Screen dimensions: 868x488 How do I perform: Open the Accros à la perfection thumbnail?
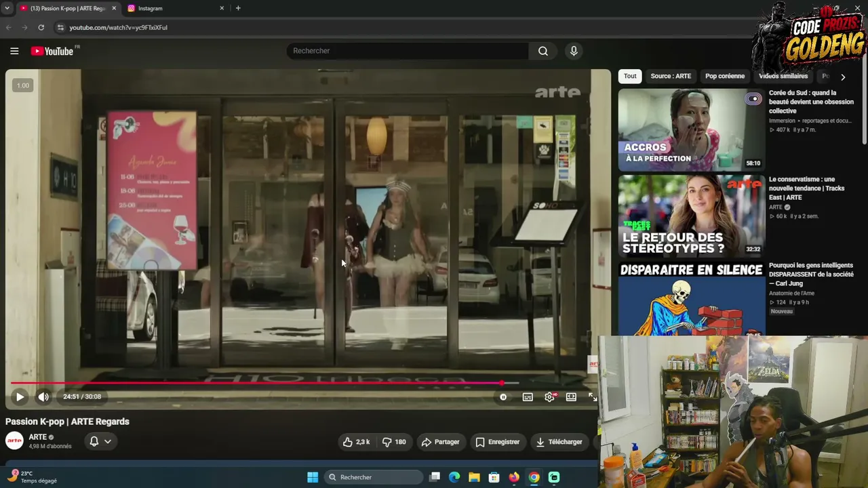(x=691, y=130)
